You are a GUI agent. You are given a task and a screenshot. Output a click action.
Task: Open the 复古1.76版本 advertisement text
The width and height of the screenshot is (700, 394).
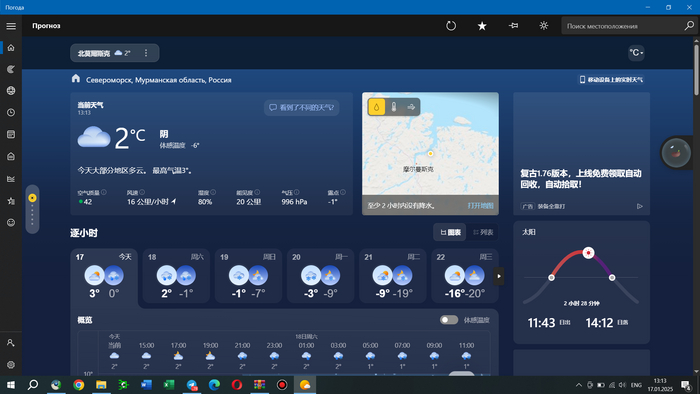tap(581, 178)
